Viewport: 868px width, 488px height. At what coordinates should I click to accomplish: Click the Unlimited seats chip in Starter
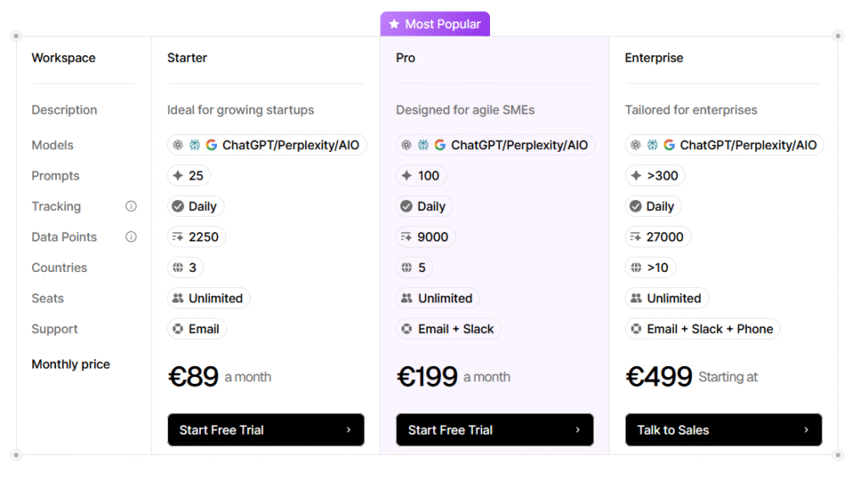[209, 298]
